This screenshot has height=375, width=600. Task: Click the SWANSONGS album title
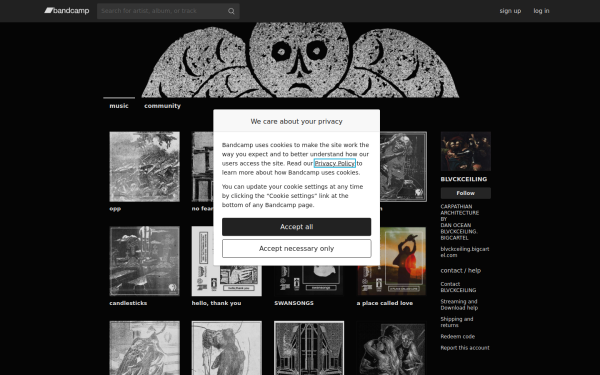294,303
